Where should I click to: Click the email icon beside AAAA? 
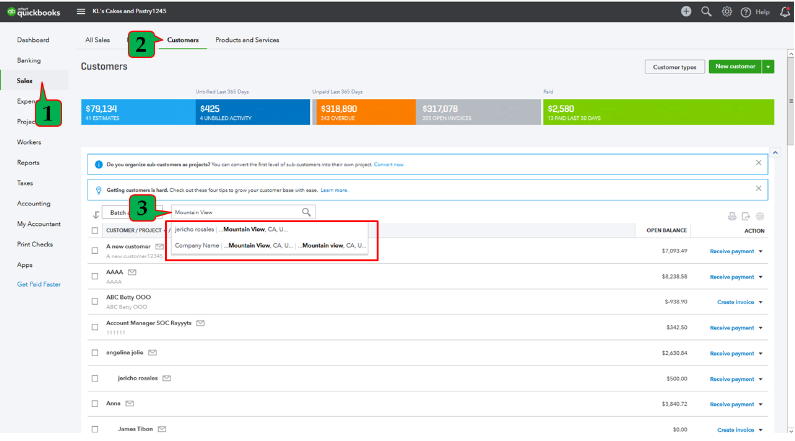click(x=132, y=272)
